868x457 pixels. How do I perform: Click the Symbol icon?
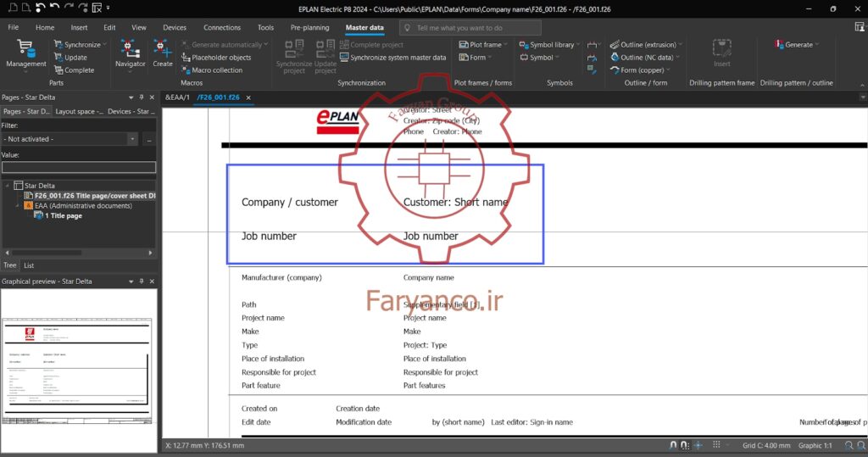point(524,58)
